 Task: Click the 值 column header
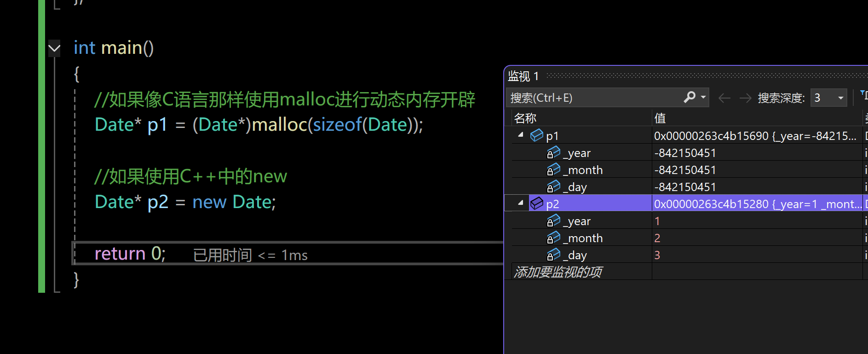[x=660, y=118]
